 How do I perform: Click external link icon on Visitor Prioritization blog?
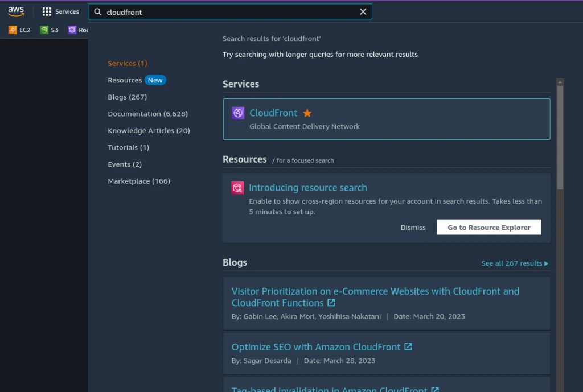[x=331, y=303]
